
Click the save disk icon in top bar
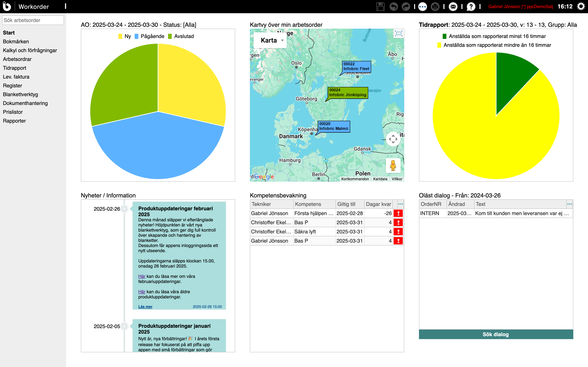[380, 7]
